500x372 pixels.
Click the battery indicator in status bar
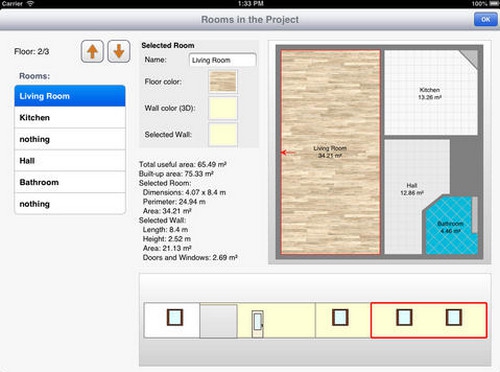click(493, 4)
